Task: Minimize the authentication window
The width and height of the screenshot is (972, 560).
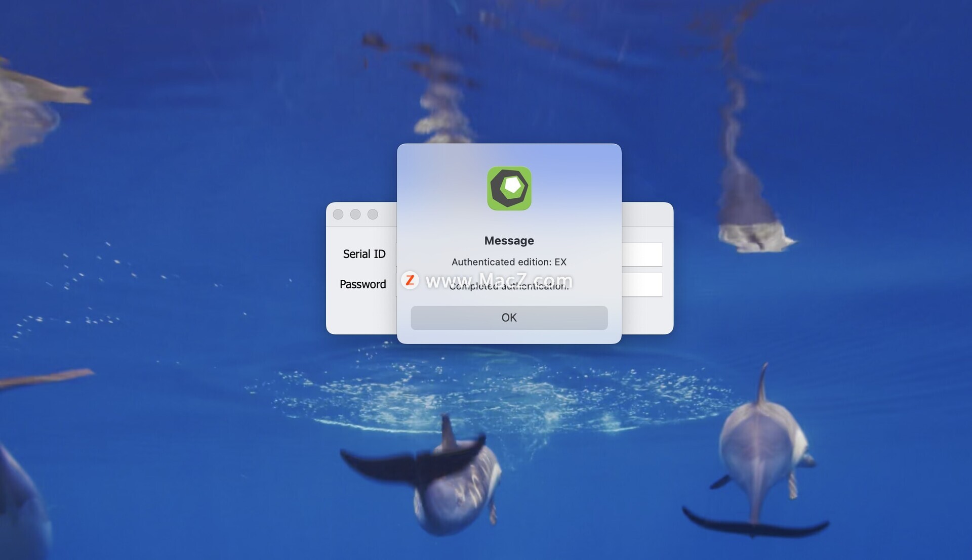Action: click(x=355, y=214)
